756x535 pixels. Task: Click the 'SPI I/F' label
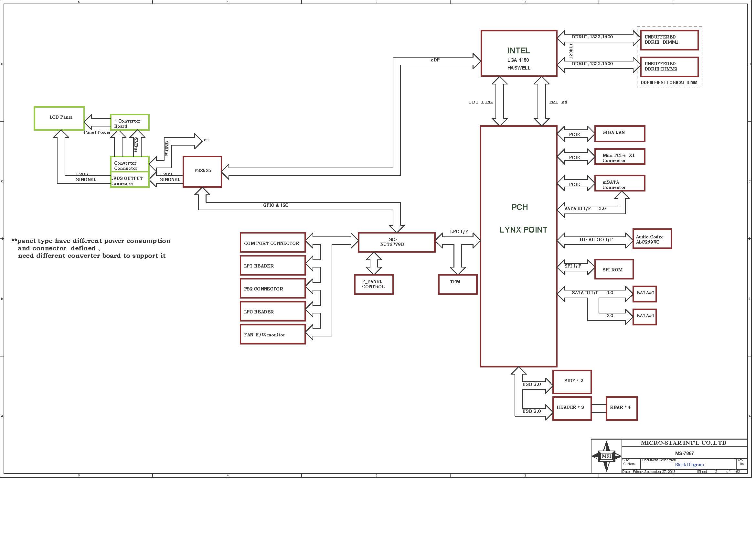573,266
